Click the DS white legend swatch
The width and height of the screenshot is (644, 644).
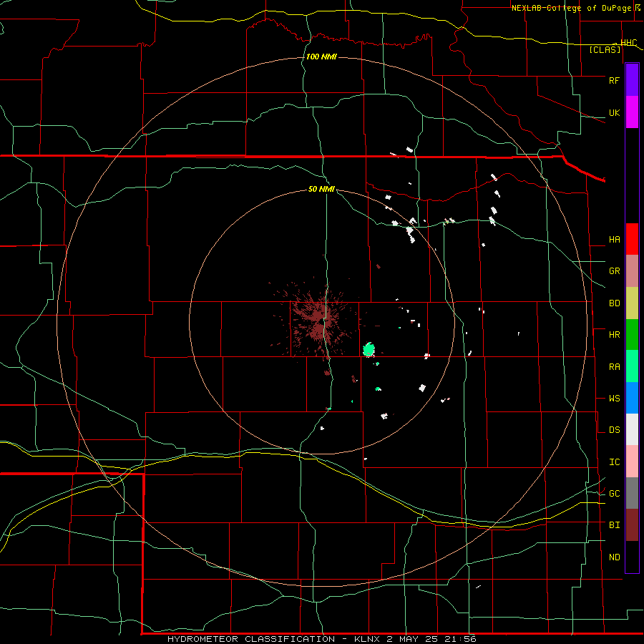632,429
